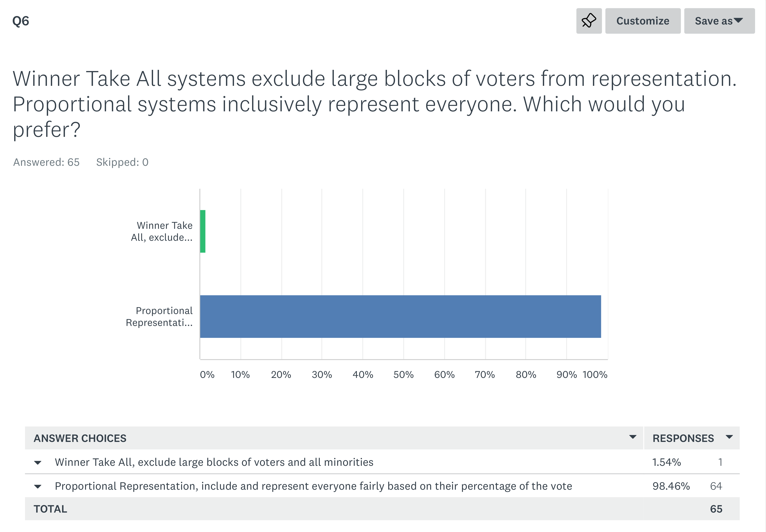This screenshot has width=766, height=532.
Task: Click the ANSWER CHOICES column header
Action: point(80,438)
